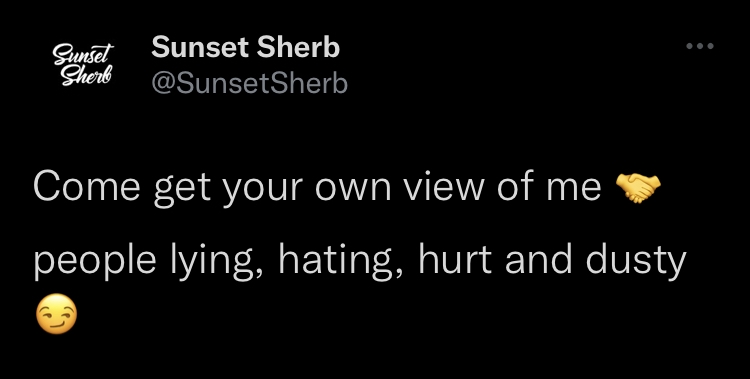Click the word "hating," in the tweet
The height and width of the screenshot is (379, 750).
tap(341, 261)
